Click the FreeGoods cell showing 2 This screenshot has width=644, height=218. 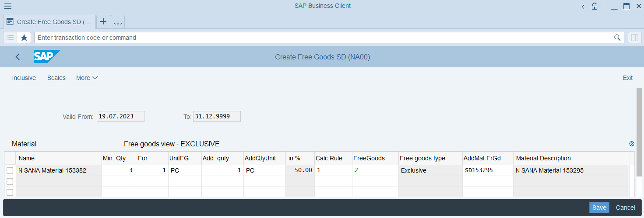tap(375, 170)
